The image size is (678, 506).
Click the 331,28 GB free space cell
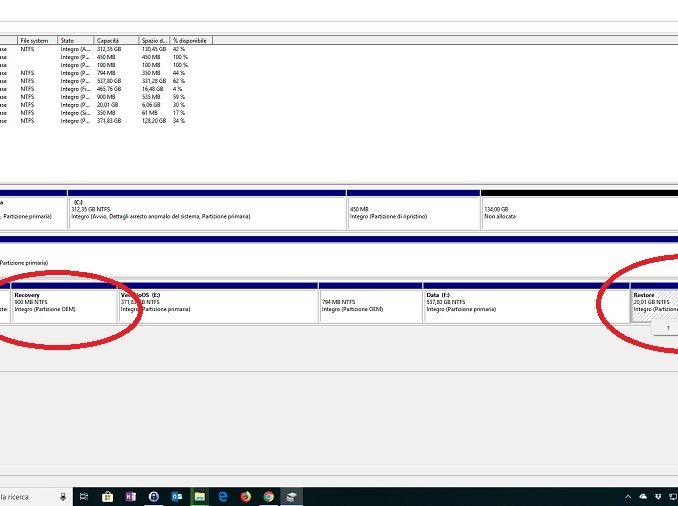tap(154, 81)
